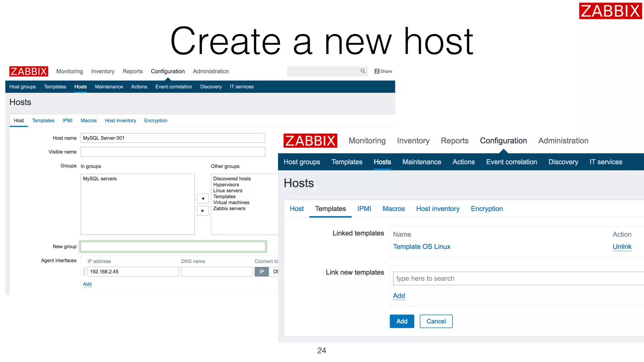
Task: Switch to Host tab in left window
Action: [19, 121]
